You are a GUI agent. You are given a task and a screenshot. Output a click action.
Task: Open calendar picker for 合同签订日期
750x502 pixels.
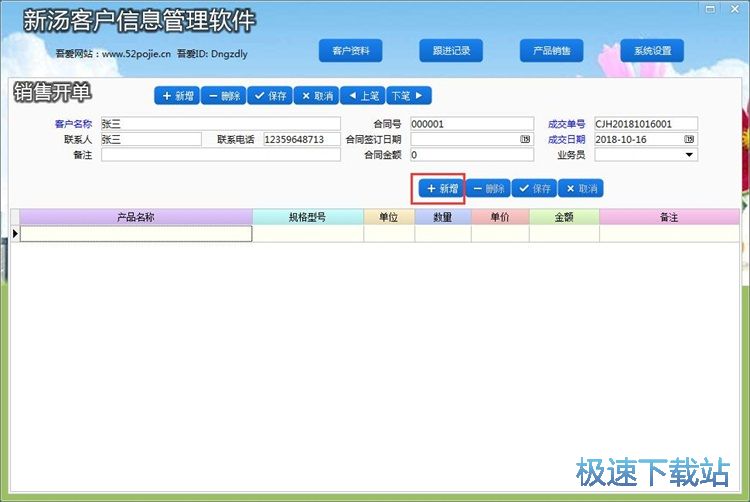point(525,139)
